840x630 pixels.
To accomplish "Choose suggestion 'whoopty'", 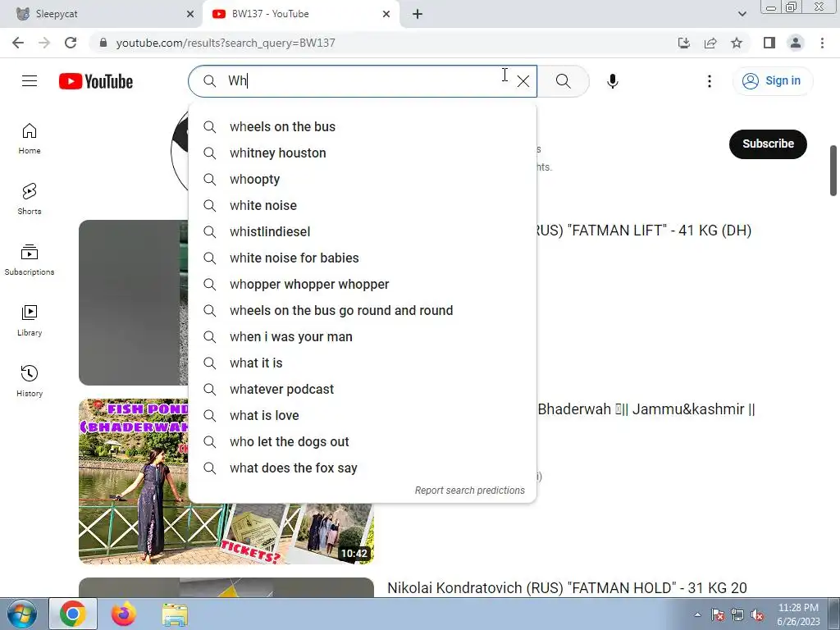I will click(362, 179).
